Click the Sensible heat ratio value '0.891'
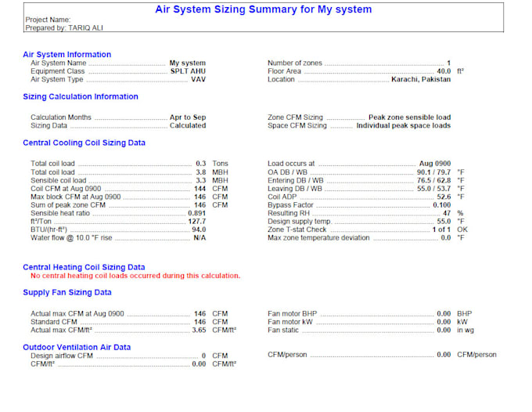532x412 pixels. click(197, 213)
